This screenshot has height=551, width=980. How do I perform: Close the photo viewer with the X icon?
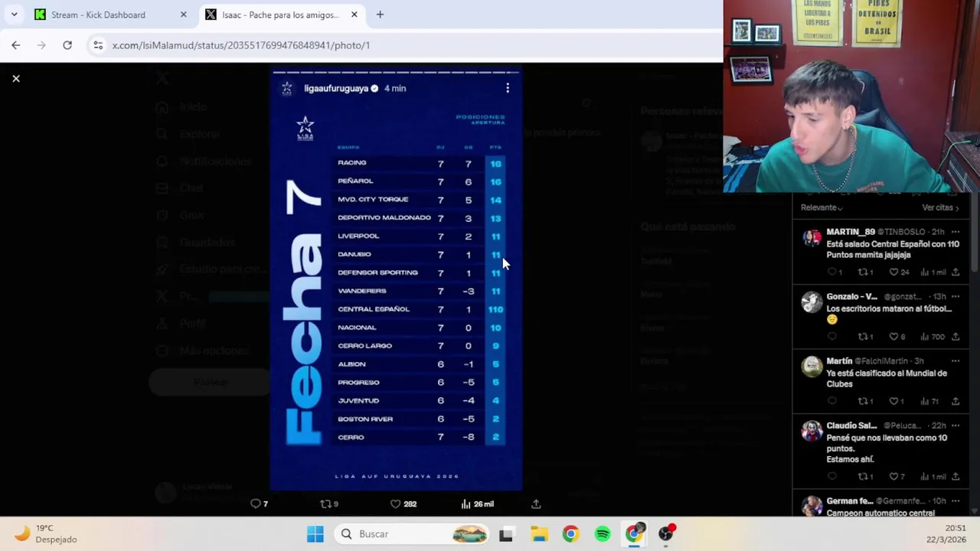coord(15,78)
